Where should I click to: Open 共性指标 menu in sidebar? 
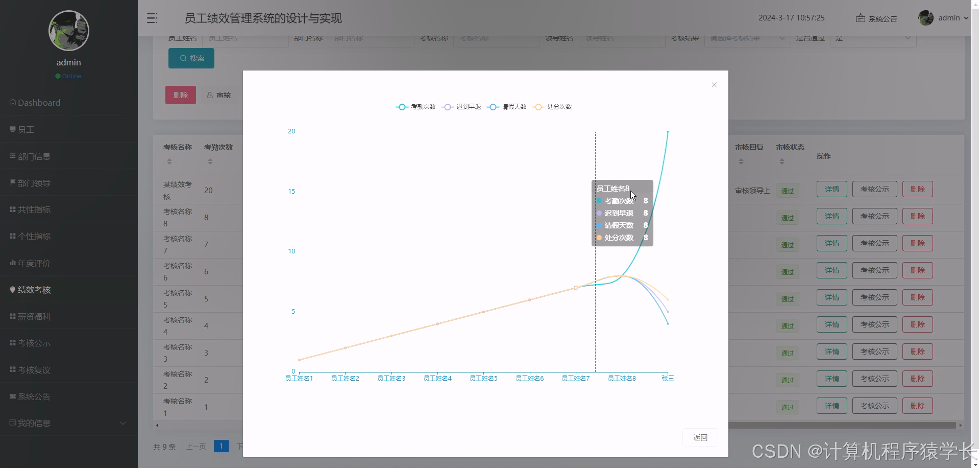pyautogui.click(x=69, y=209)
